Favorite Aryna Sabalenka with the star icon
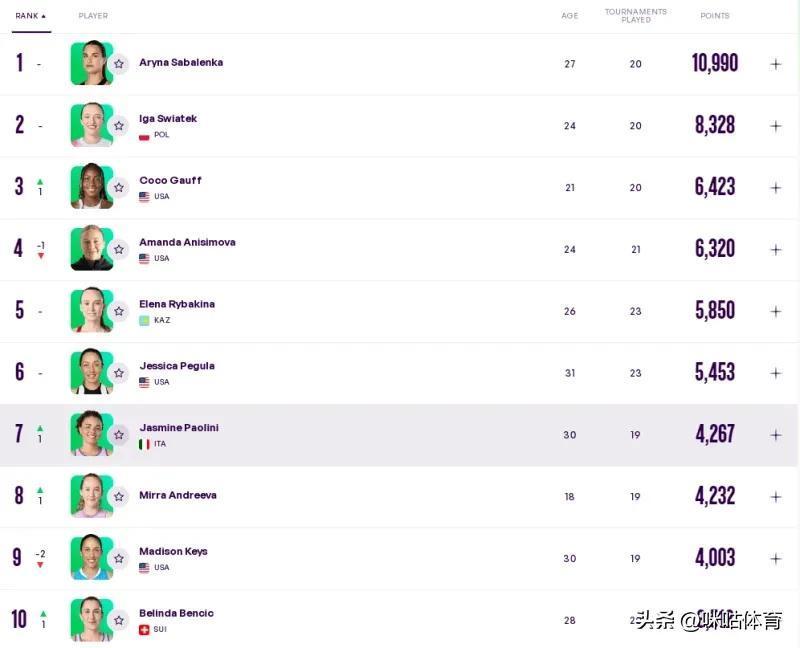 [119, 64]
